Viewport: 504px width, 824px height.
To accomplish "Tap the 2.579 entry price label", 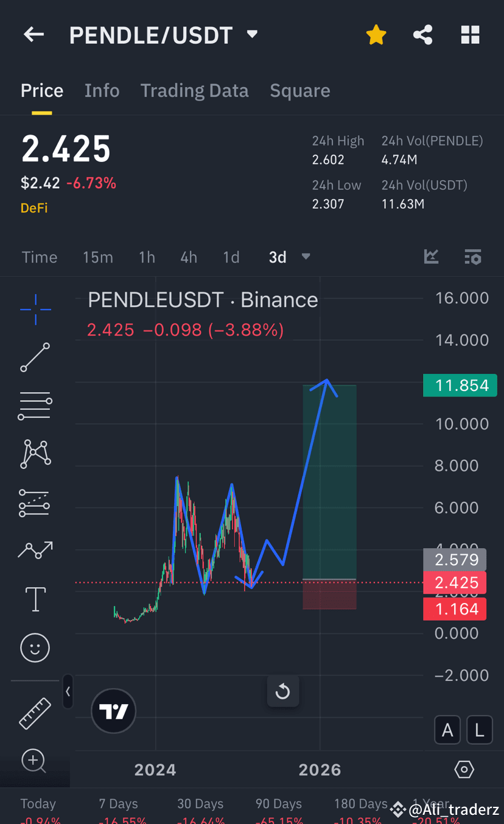I will [455, 559].
